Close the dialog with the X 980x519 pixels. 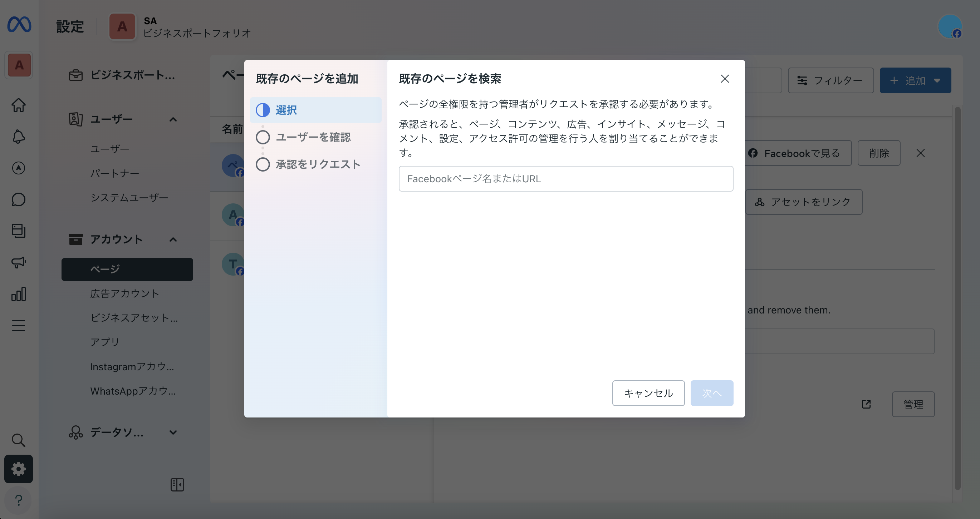coord(725,79)
